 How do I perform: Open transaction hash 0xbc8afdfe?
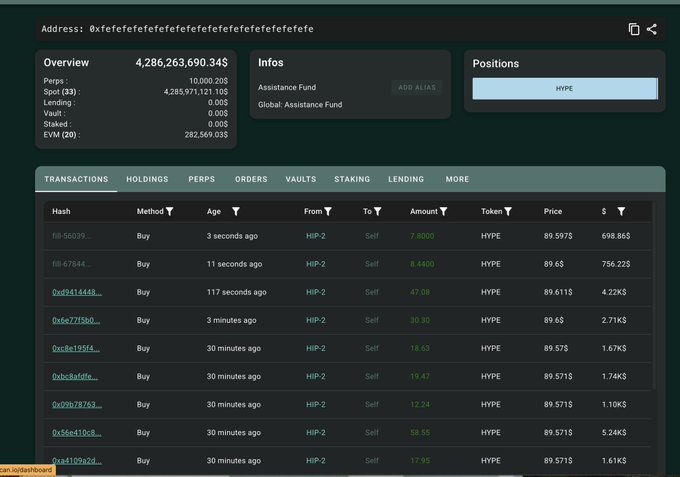coord(75,376)
